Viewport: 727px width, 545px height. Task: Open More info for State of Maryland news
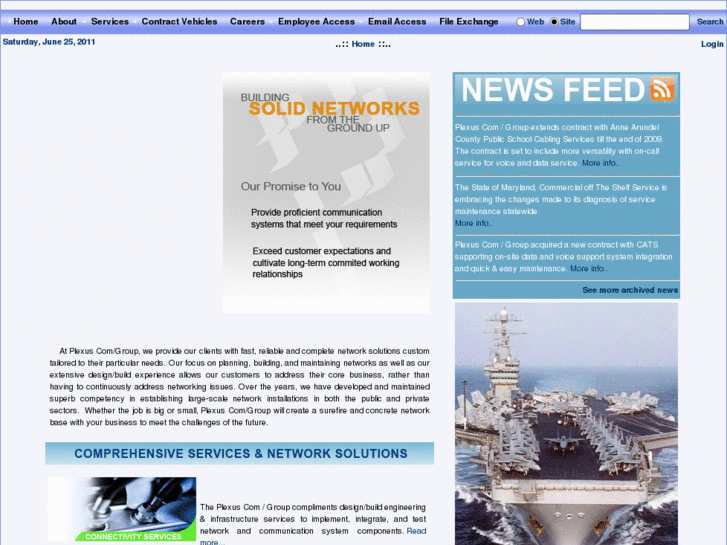(473, 223)
